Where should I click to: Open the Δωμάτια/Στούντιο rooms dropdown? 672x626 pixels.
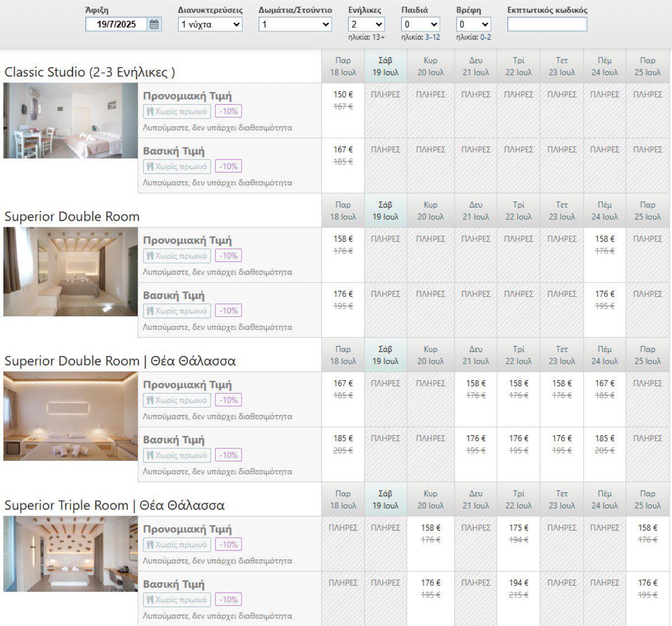click(x=295, y=25)
